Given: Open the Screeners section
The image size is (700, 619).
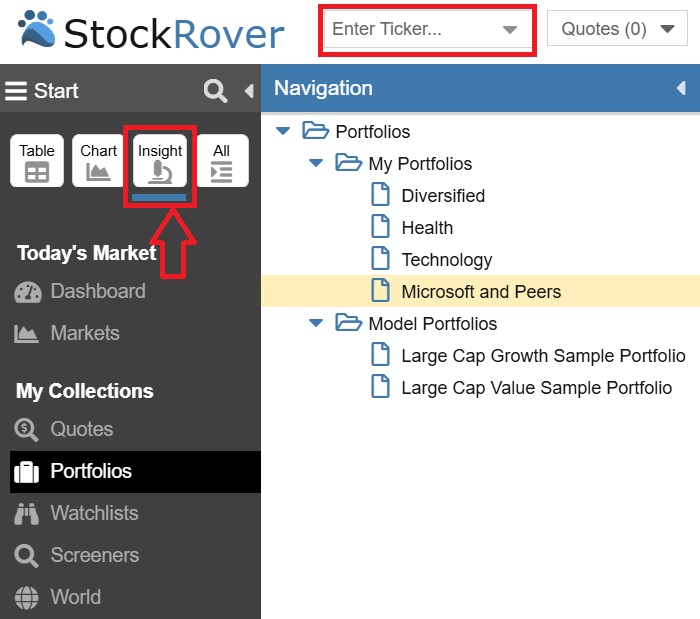Looking at the screenshot, I should 94,555.
